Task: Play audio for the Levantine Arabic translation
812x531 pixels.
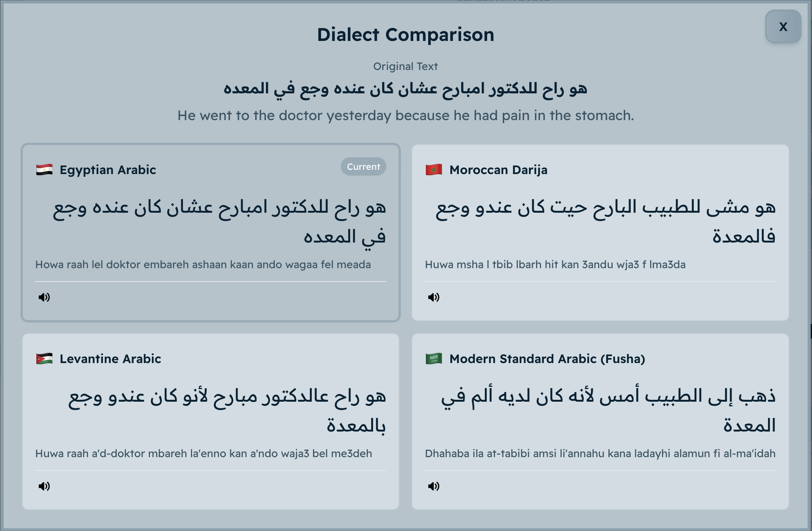Action: pyautogui.click(x=44, y=486)
